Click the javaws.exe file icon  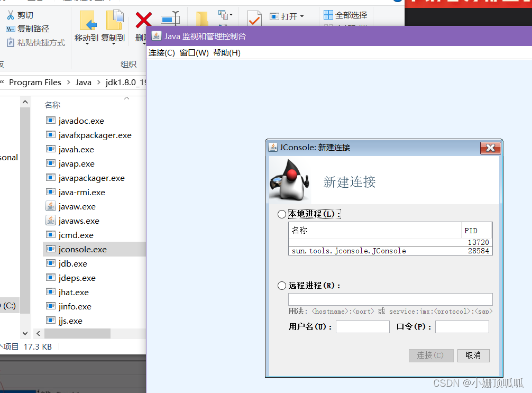click(x=51, y=221)
